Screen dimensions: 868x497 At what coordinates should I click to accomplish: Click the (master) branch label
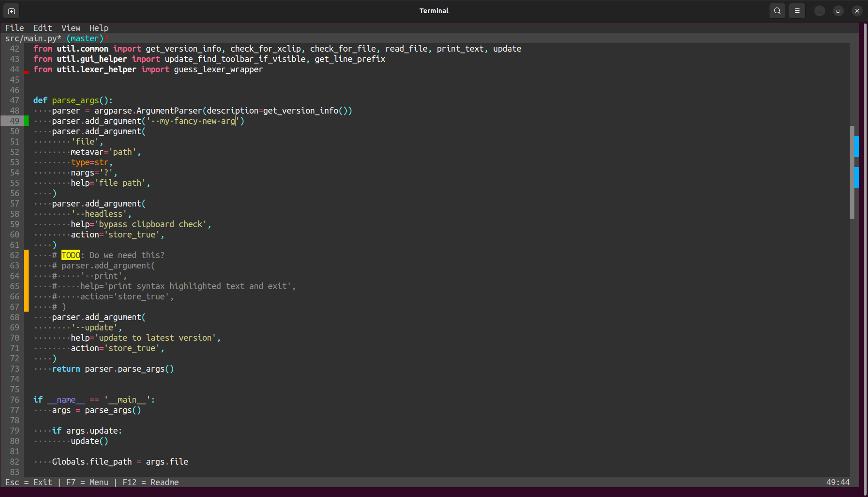pos(85,38)
